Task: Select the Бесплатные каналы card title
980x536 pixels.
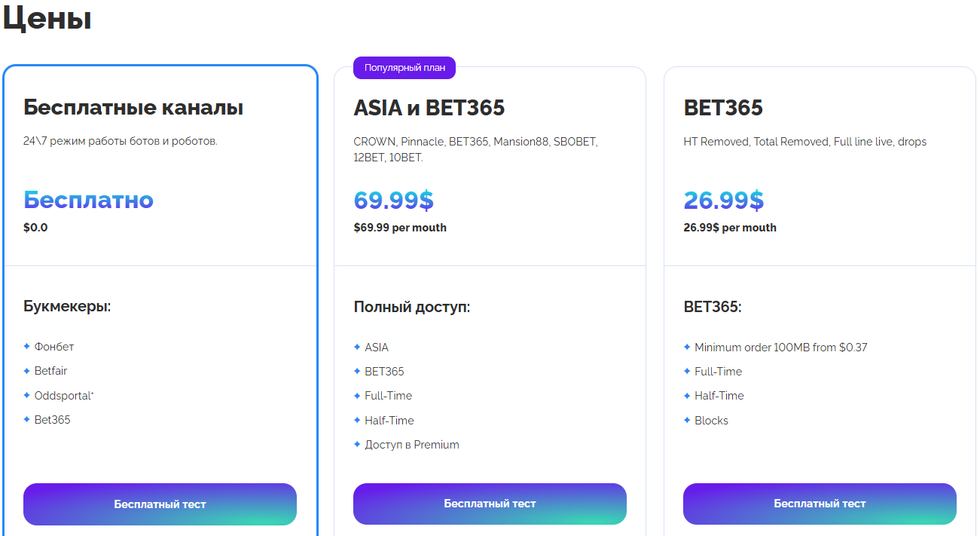Action: [133, 107]
